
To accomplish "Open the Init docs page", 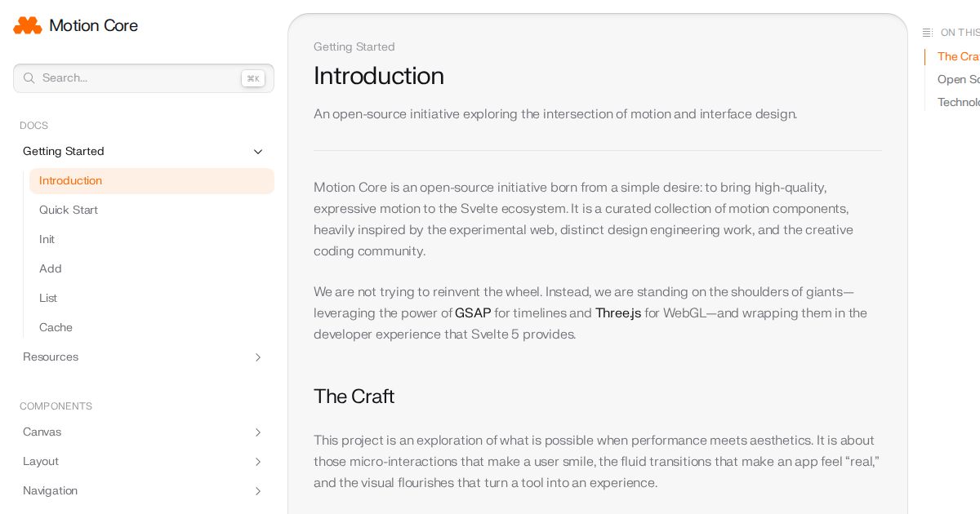I will 47,240.
